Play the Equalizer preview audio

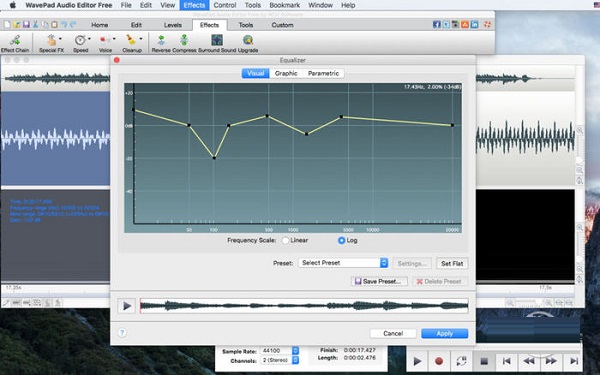click(x=126, y=306)
